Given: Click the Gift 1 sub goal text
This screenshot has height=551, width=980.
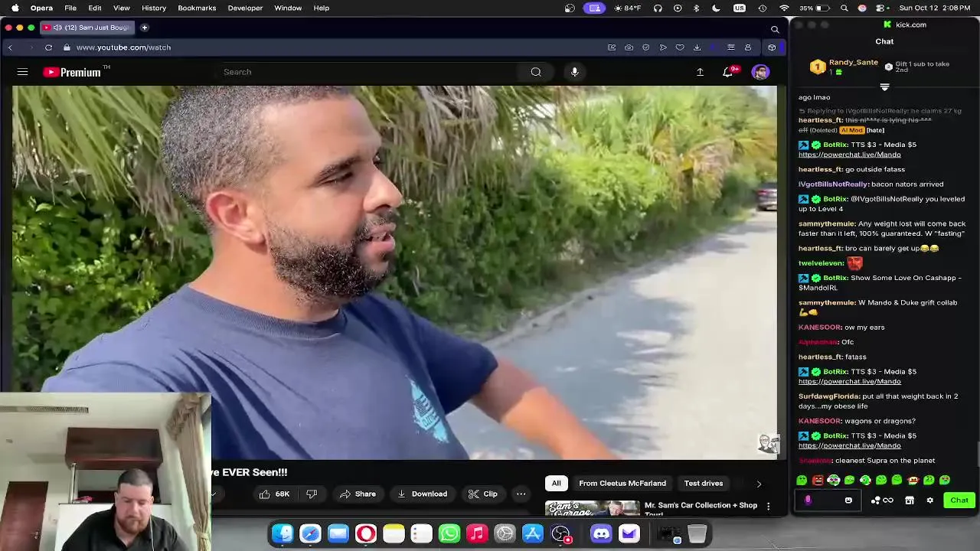Looking at the screenshot, I should click(922, 67).
